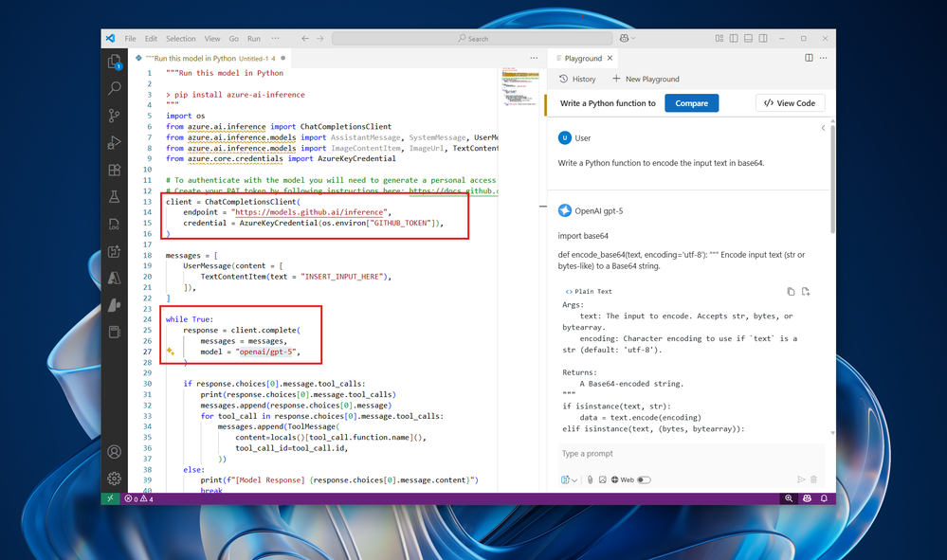Click the View Code button
947x560 pixels.
(790, 103)
